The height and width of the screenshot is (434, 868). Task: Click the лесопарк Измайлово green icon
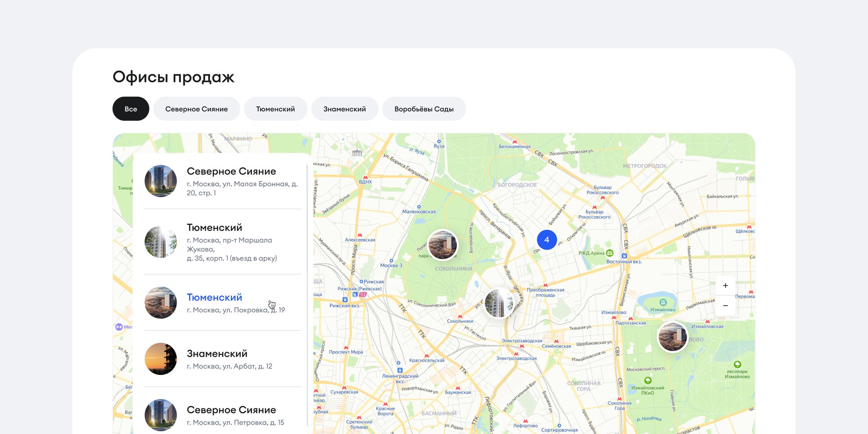tap(737, 364)
